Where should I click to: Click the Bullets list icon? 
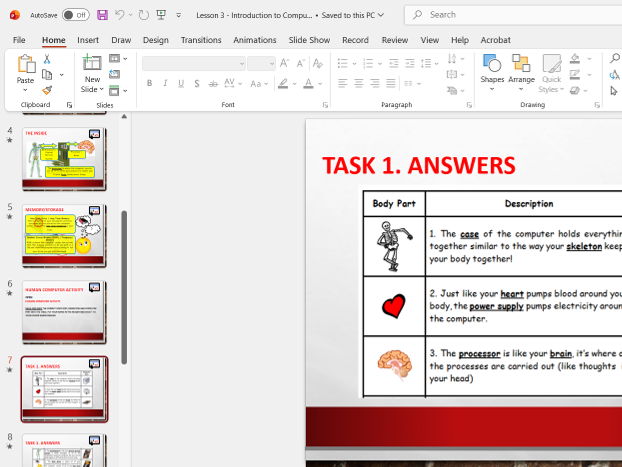tap(342, 63)
